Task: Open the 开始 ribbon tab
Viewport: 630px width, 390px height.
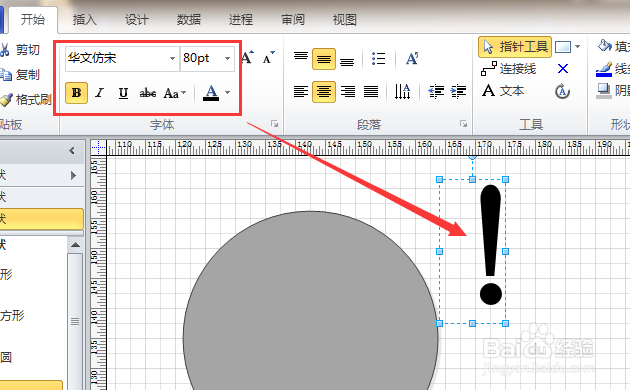Action: 33,19
